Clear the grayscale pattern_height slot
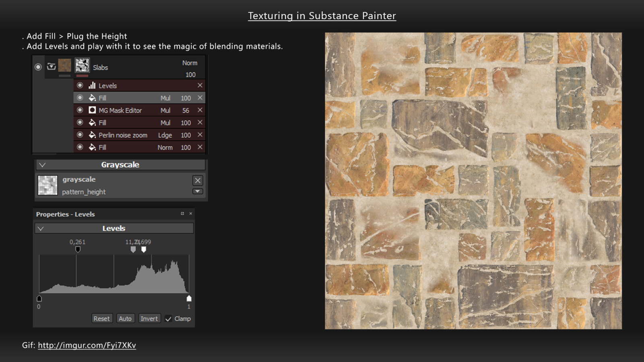Viewport: 644px width, 362px height. tap(198, 180)
